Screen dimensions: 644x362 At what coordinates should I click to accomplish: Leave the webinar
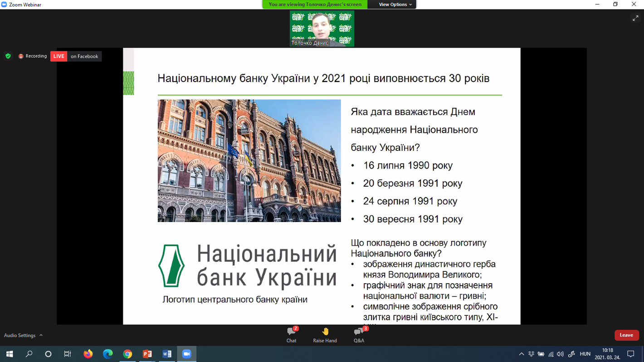pyautogui.click(x=626, y=335)
